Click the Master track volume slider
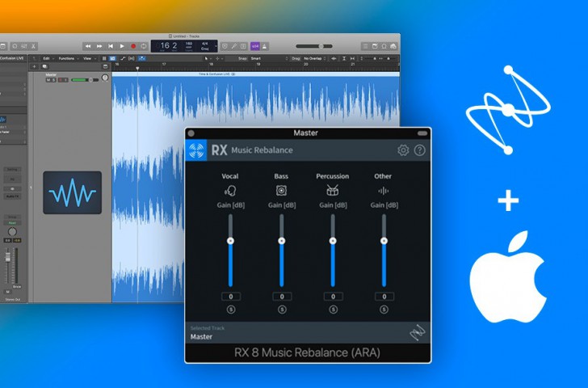Screen dimensions: 588x388 click(85, 80)
